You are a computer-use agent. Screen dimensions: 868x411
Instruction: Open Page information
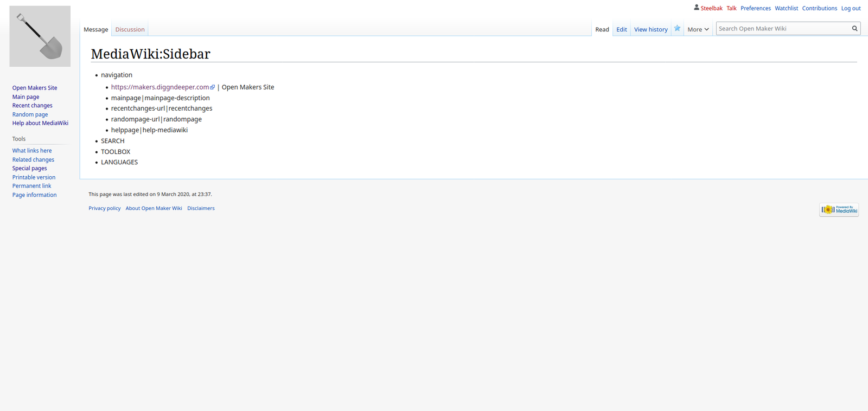(34, 195)
